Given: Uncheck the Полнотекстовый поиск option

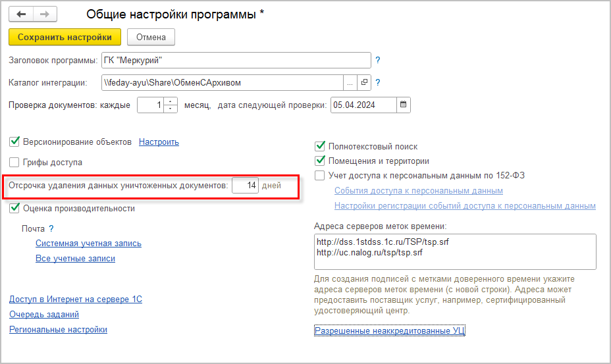Looking at the screenshot, I should (x=320, y=146).
